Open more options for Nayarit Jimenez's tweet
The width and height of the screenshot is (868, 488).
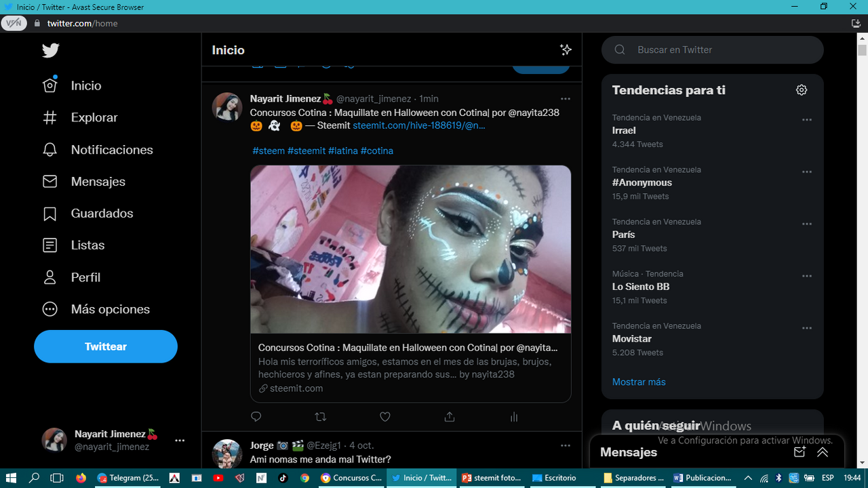click(566, 99)
